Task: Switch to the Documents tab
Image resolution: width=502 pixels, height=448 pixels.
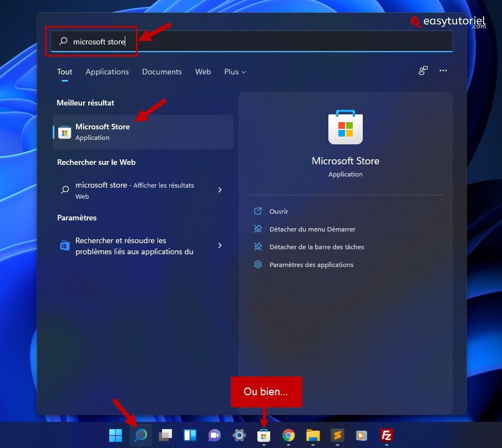Action: 162,72
